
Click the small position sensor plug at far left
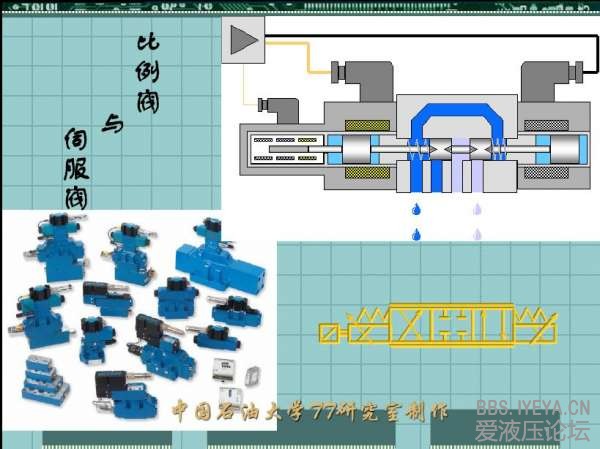pos(271,104)
